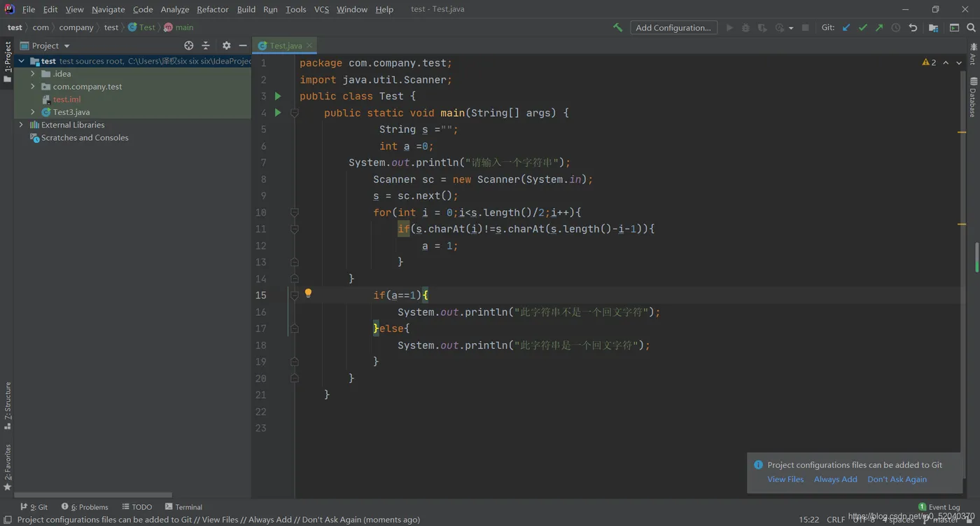The image size is (980, 526).
Task: Toggle the Database tool window
Action: [973, 97]
